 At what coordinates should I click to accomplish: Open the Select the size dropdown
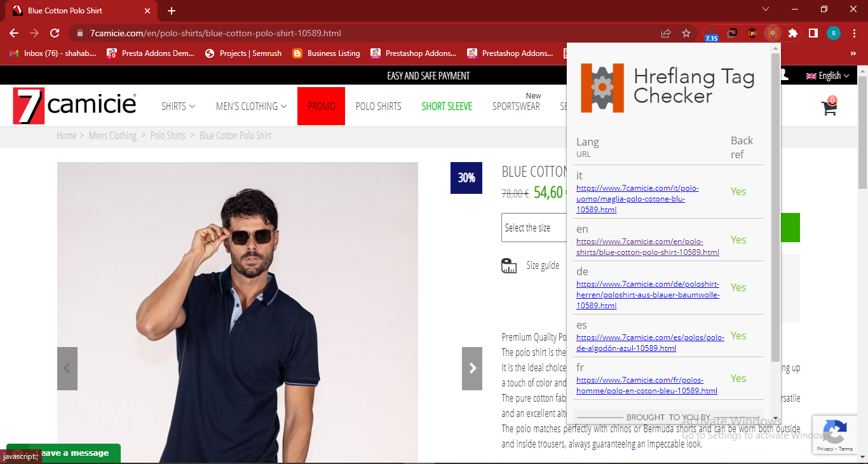[x=534, y=228]
